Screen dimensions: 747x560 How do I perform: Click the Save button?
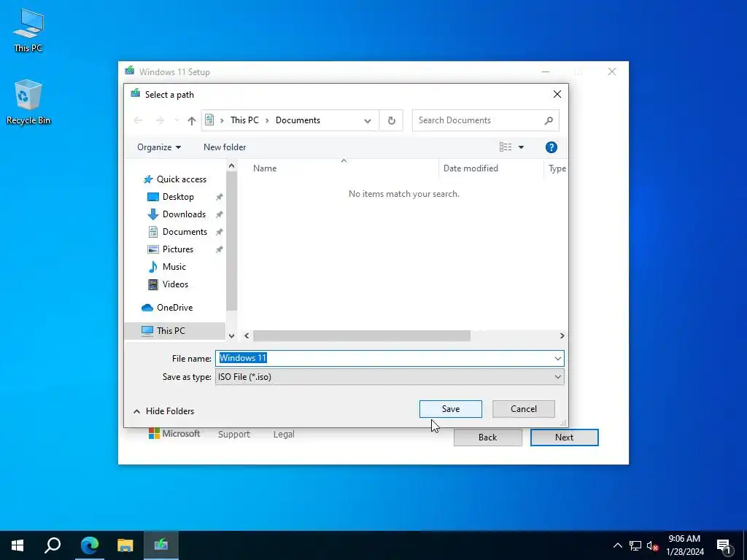[451, 409]
